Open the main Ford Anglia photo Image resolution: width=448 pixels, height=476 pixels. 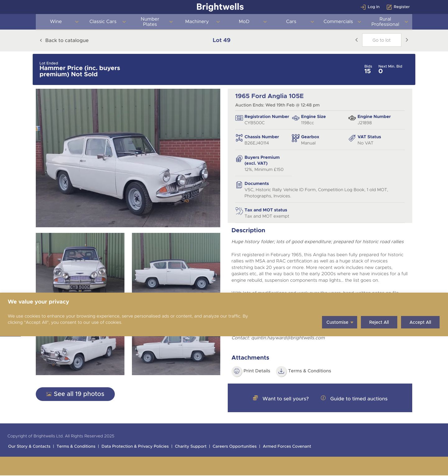(128, 158)
